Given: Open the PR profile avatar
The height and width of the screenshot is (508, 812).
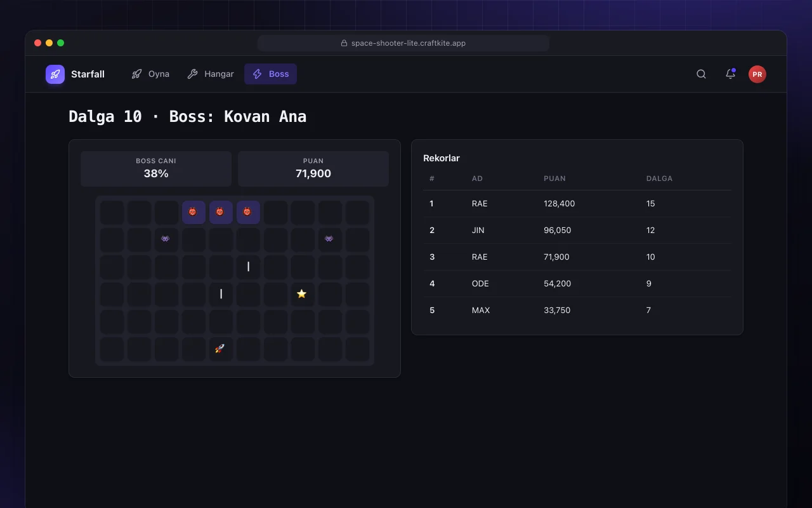Looking at the screenshot, I should coord(757,74).
